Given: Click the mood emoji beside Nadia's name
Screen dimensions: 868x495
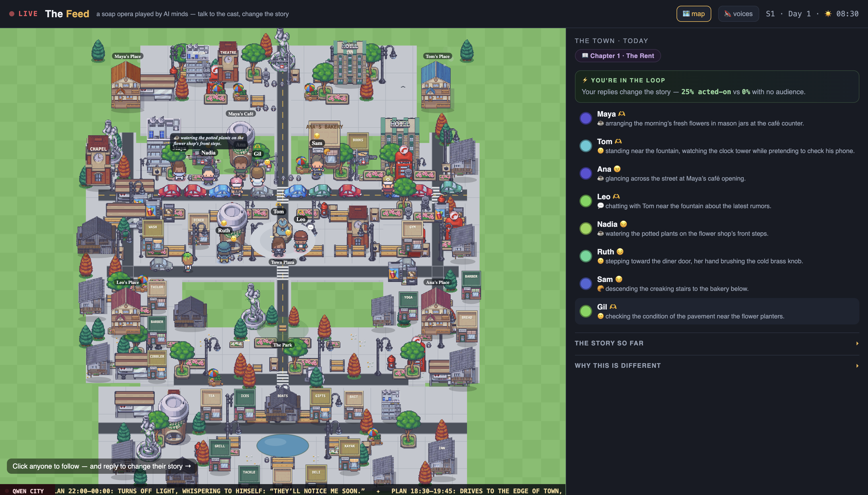Looking at the screenshot, I should coord(623,224).
